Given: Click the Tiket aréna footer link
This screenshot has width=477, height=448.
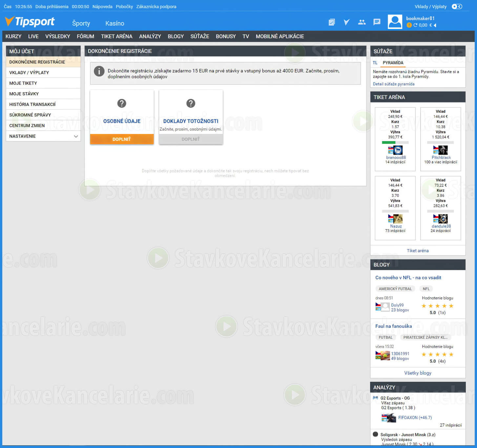Looking at the screenshot, I should (418, 250).
